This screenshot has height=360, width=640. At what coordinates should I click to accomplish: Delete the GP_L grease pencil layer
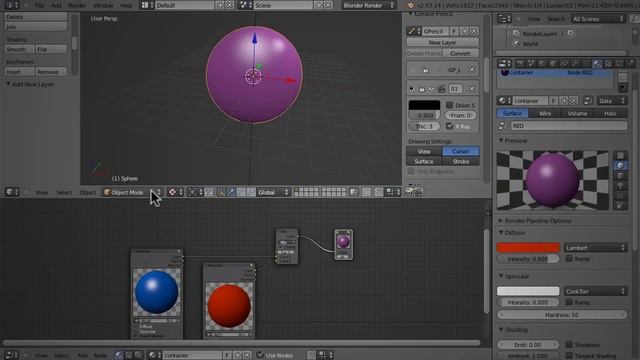coord(472,70)
